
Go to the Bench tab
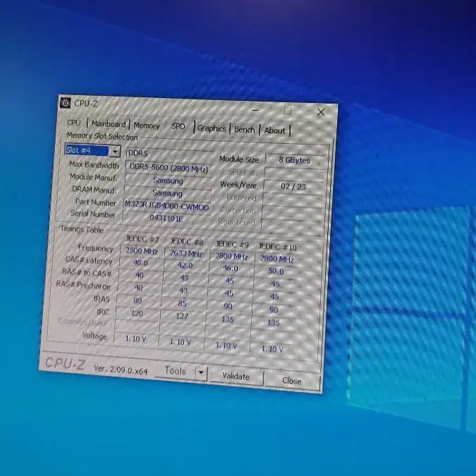pos(245,130)
